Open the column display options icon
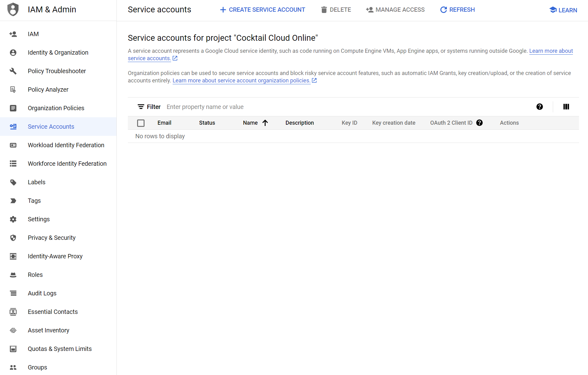This screenshot has width=588, height=375. (566, 107)
